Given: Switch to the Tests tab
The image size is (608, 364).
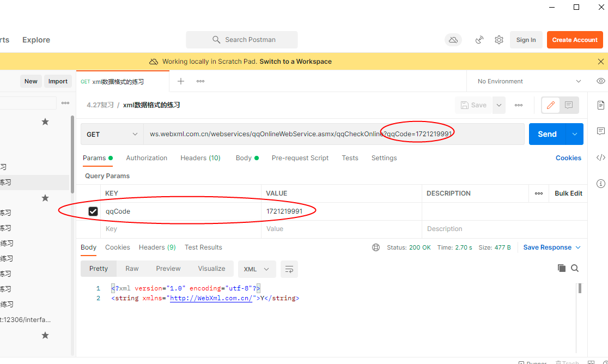Looking at the screenshot, I should pyautogui.click(x=350, y=158).
